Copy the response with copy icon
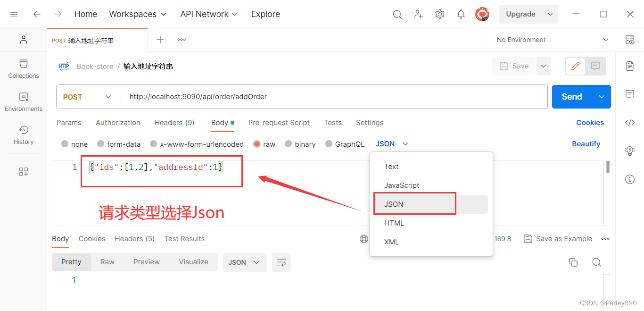 coord(573,262)
